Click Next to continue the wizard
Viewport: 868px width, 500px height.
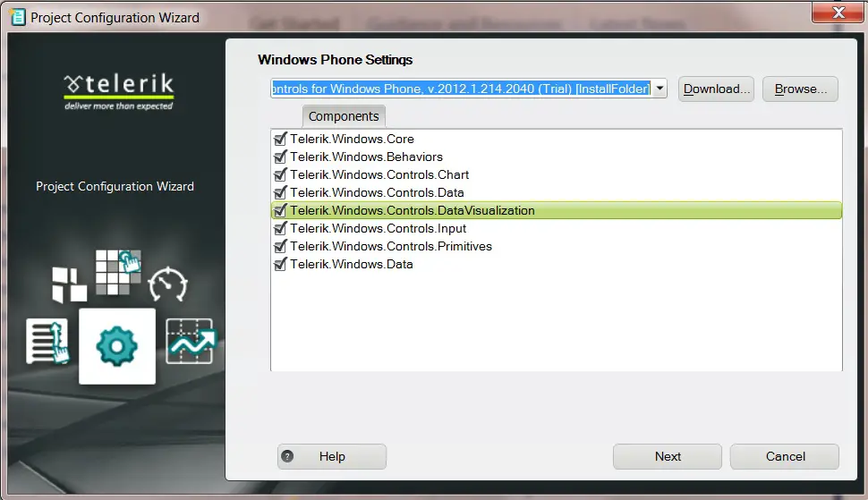coord(668,456)
